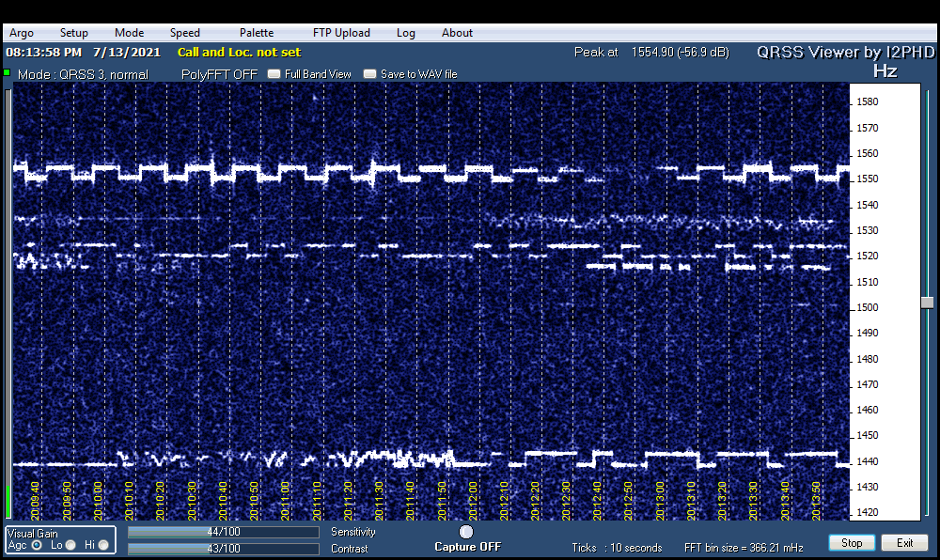Open the Setup menu
Image resolution: width=940 pixels, height=560 pixels.
[x=74, y=33]
